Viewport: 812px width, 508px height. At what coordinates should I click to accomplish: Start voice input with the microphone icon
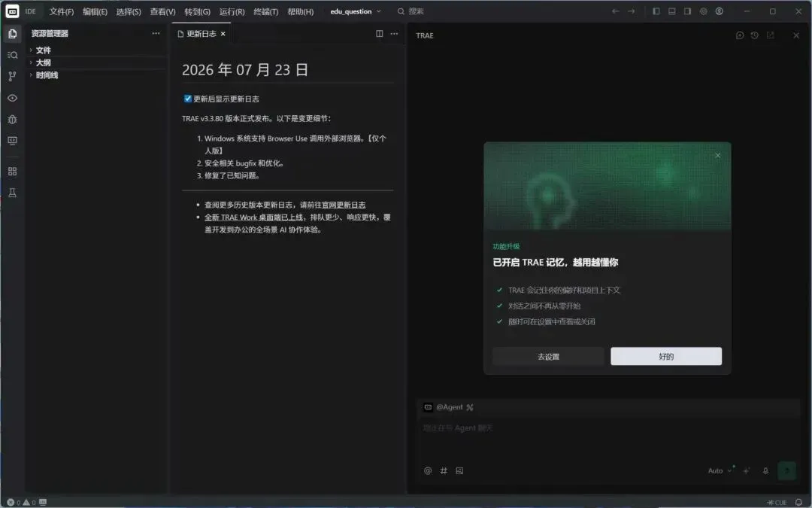tap(765, 470)
